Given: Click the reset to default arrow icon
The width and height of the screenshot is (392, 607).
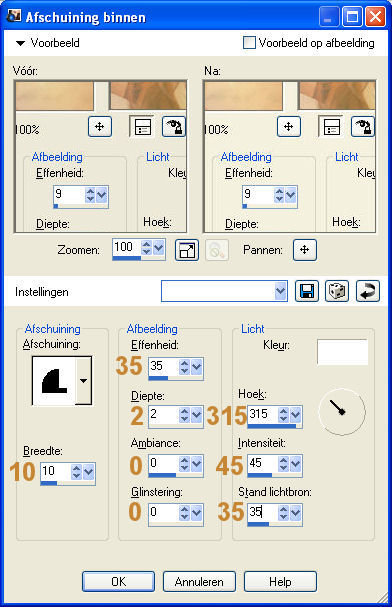Looking at the screenshot, I should pyautogui.click(x=368, y=291).
